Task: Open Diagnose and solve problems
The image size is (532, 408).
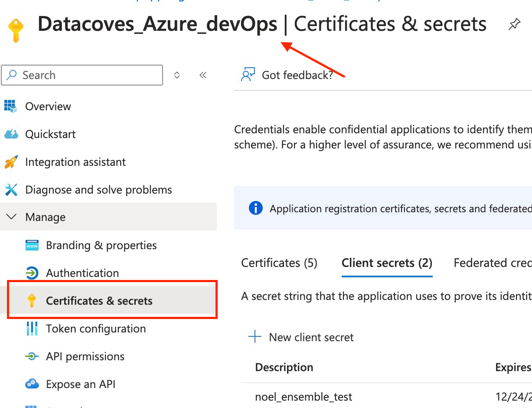Action: tap(98, 190)
